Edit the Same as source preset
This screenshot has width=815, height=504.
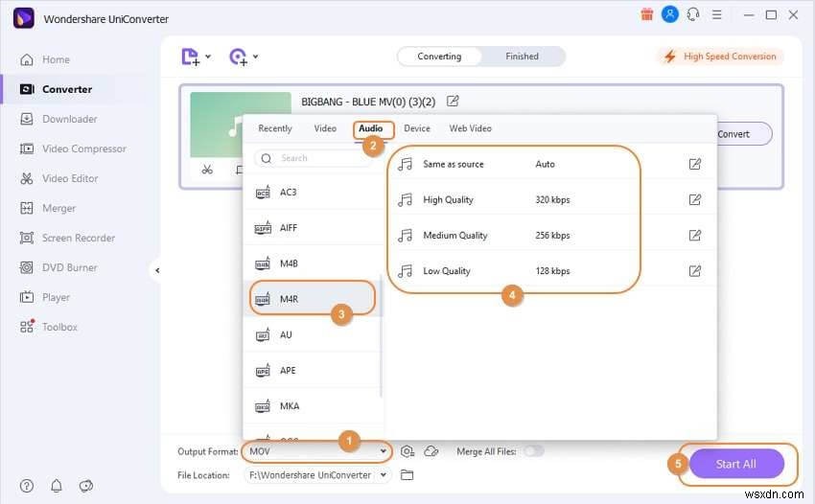tap(695, 164)
